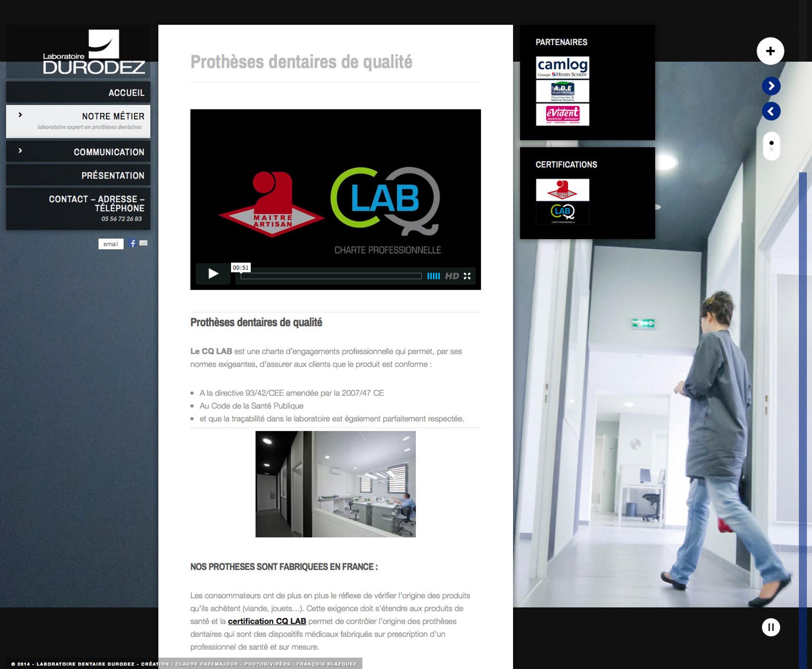Open the Notre Métier menu item

(x=78, y=121)
